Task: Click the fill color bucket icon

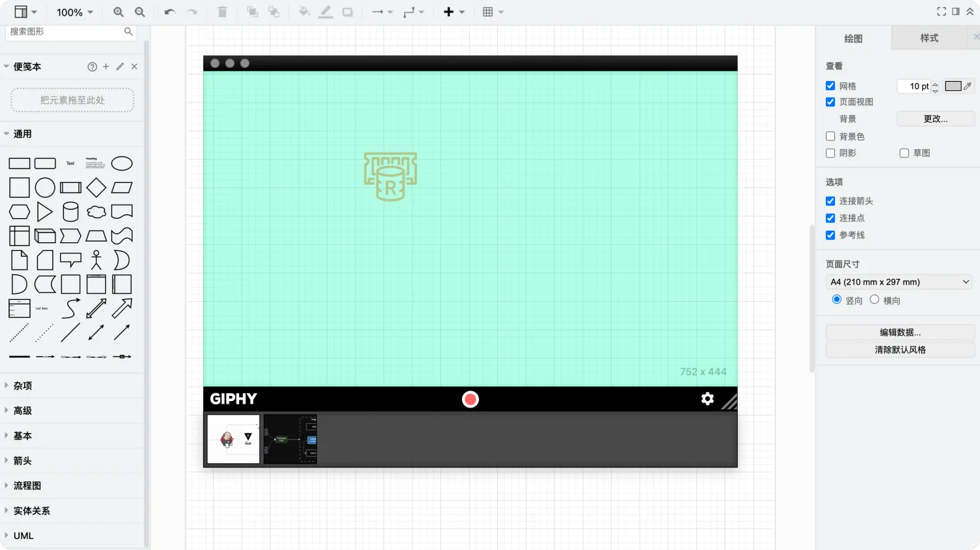Action: [304, 12]
